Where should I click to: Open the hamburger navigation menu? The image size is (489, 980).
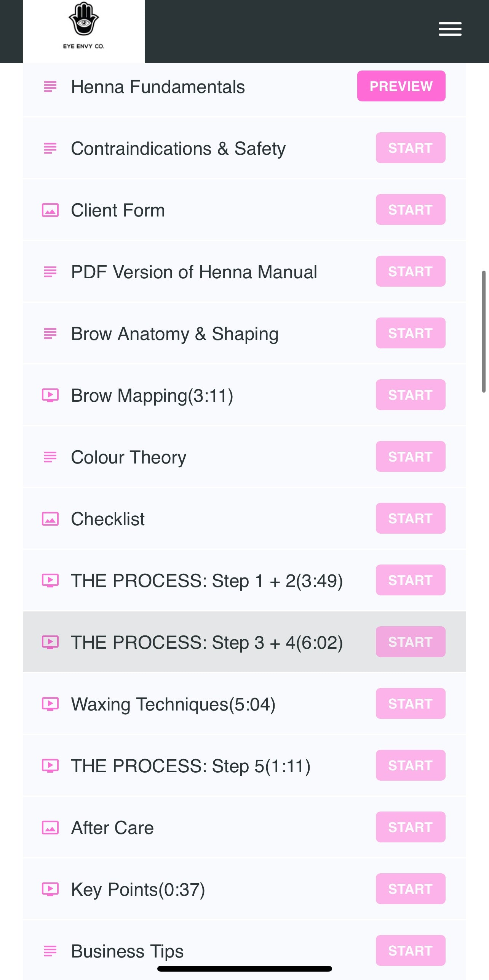450,29
